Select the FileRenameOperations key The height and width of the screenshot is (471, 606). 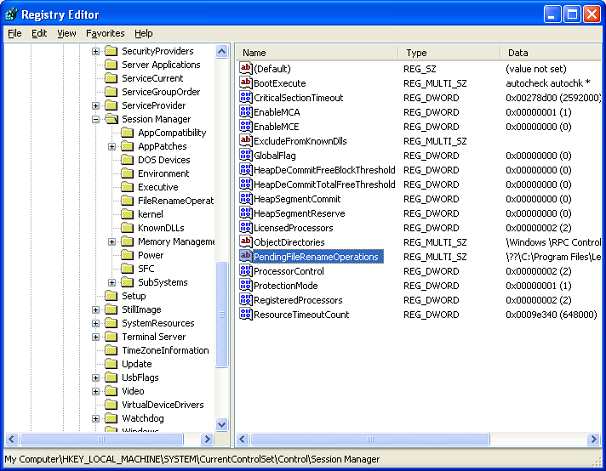[176, 201]
